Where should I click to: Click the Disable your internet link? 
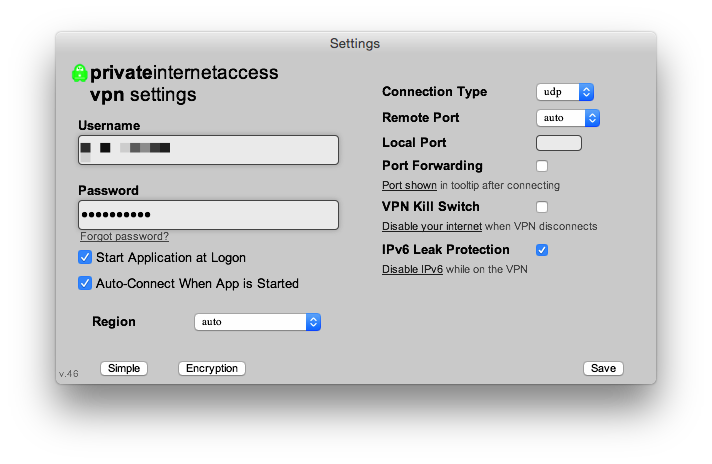[432, 226]
